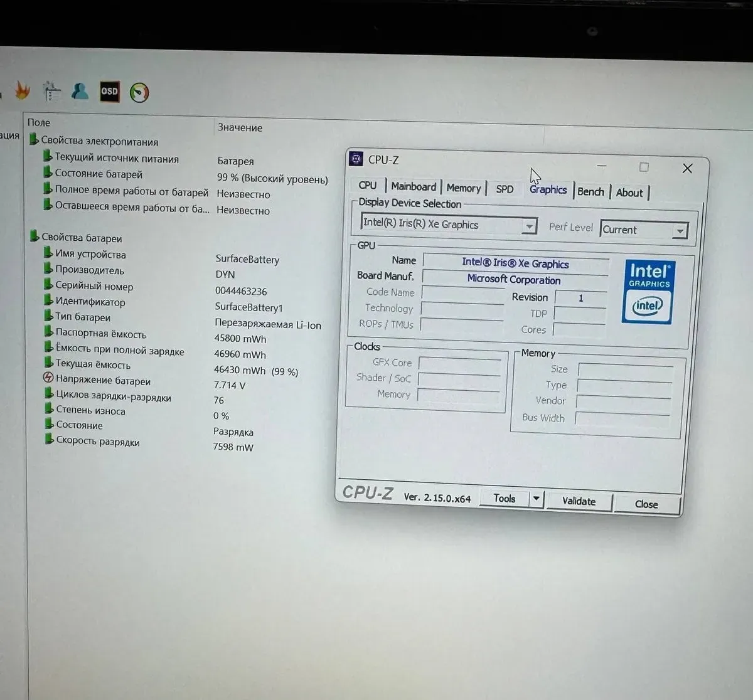Click the Close button in CPU-Z
753x700 pixels.
click(x=646, y=504)
